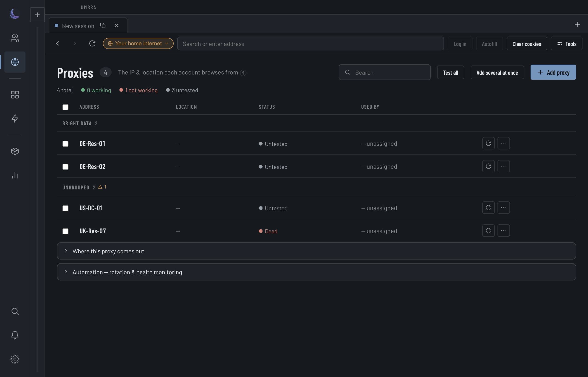This screenshot has width=588, height=377.
Task: Reload the page with the refresh icon
Action: 92,43
